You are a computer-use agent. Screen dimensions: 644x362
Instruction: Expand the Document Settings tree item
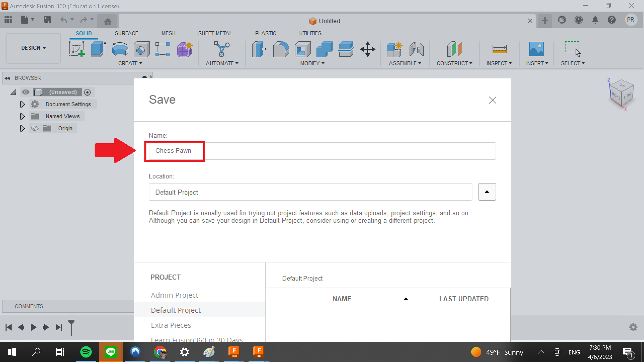(x=22, y=104)
